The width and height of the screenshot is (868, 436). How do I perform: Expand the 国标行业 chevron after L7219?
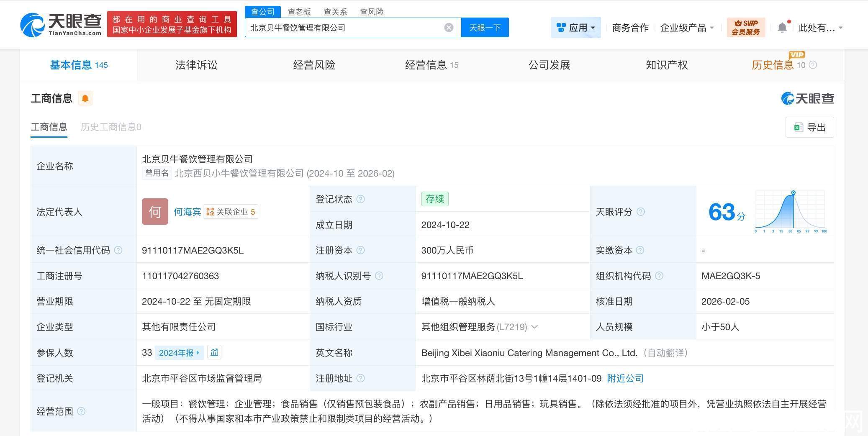[x=534, y=327]
